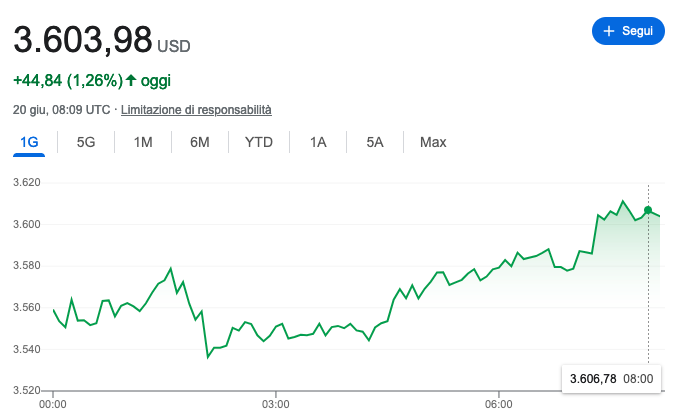The image size is (674, 419).
Task: Select the 1G time range tab
Action: [x=29, y=142]
